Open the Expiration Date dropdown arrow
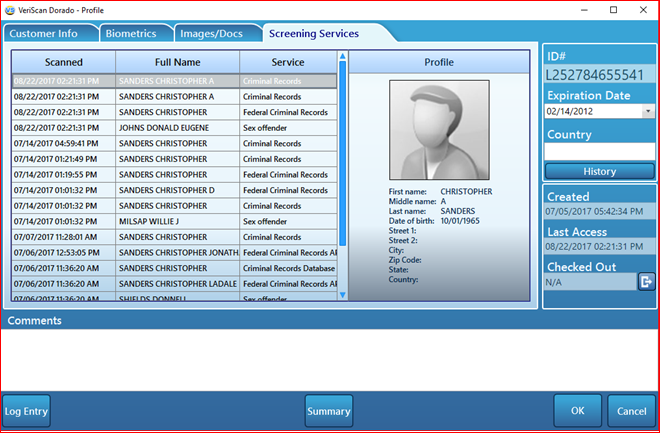The height and width of the screenshot is (433, 660). coord(648,112)
